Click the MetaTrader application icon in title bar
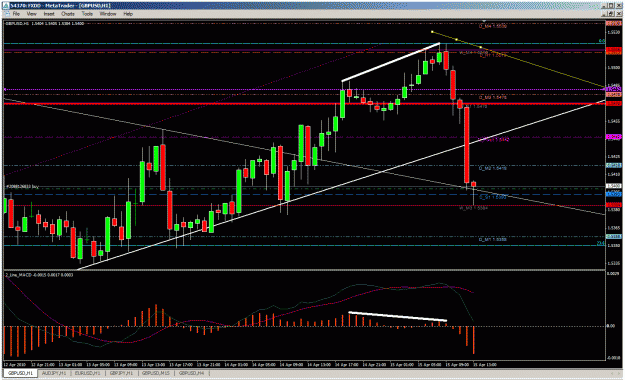The image size is (625, 380). coord(6,6)
